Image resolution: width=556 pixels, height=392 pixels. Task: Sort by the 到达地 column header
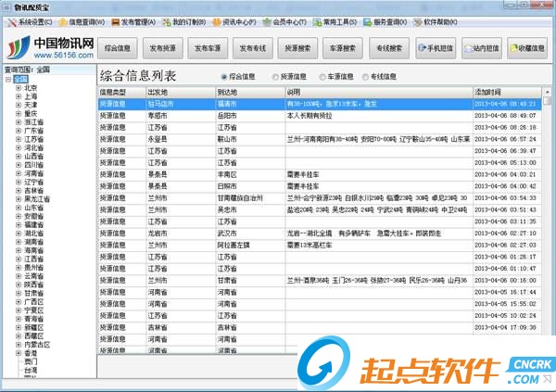(x=250, y=93)
